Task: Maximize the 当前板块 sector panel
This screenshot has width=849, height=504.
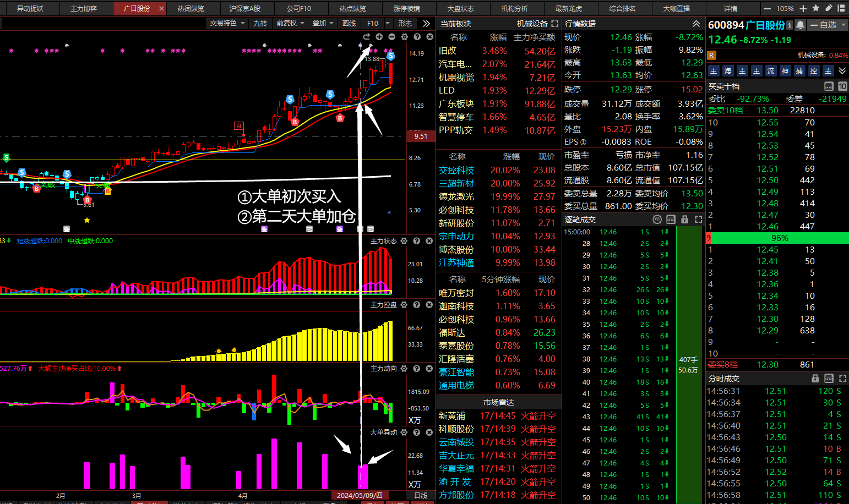Action: coord(554,24)
